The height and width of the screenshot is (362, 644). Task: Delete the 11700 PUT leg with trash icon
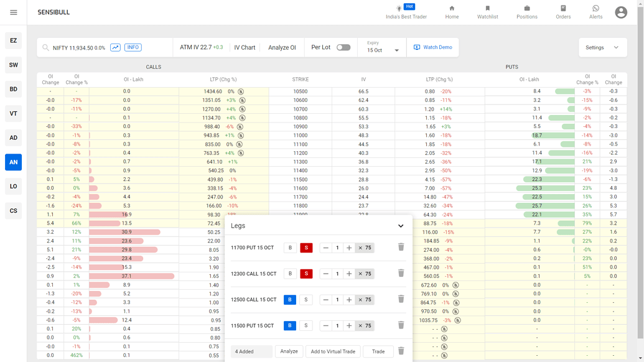click(401, 247)
